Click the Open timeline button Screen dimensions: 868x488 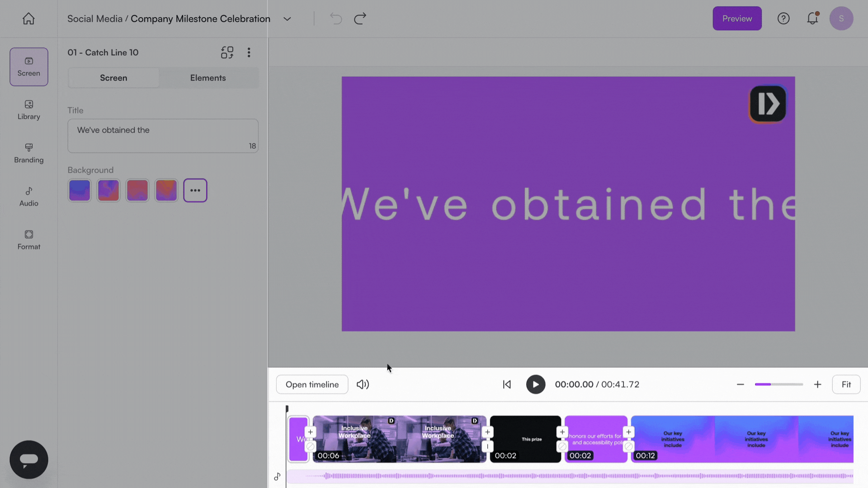click(312, 385)
